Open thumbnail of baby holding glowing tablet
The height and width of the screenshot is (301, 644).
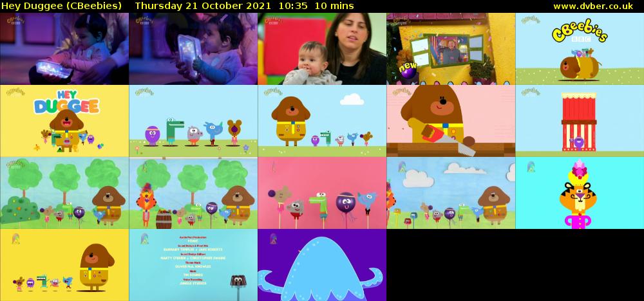pos(64,49)
